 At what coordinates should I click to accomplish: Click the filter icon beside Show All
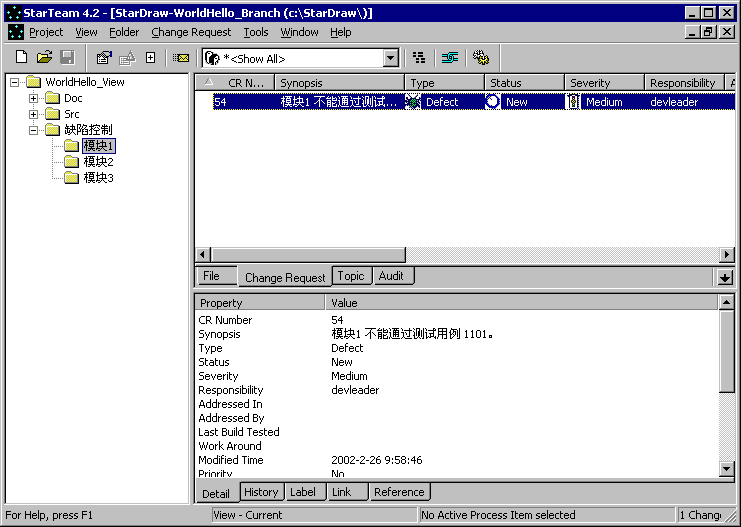(x=212, y=59)
